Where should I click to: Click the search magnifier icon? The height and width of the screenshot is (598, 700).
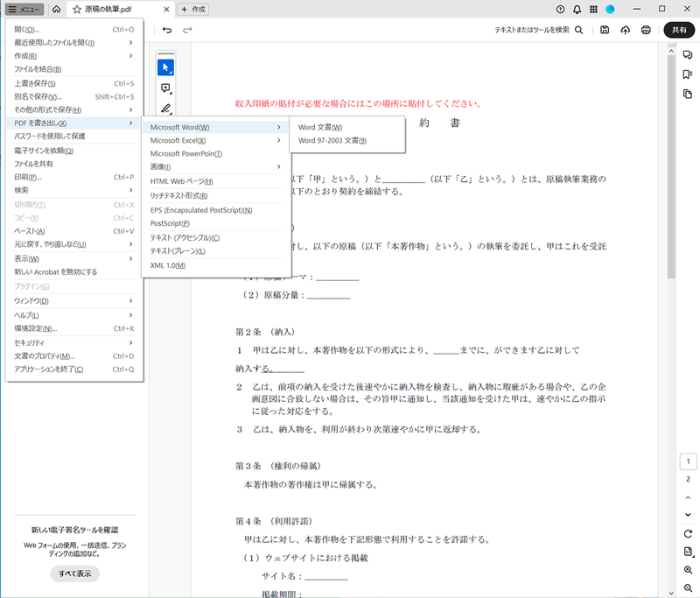click(578, 30)
